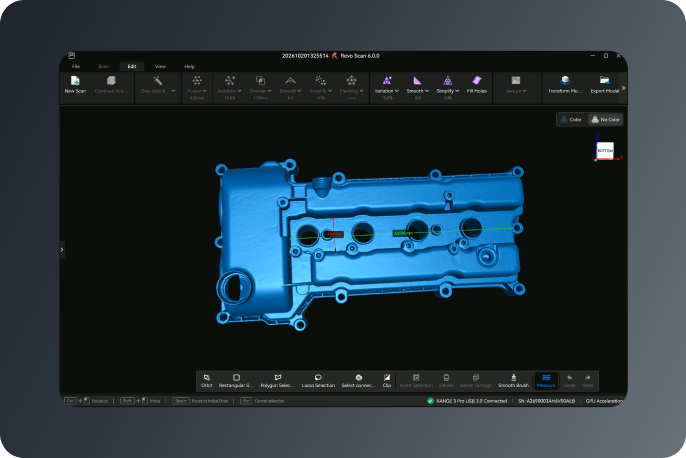Switch display to No Color mode
This screenshot has width=686, height=458.
606,119
